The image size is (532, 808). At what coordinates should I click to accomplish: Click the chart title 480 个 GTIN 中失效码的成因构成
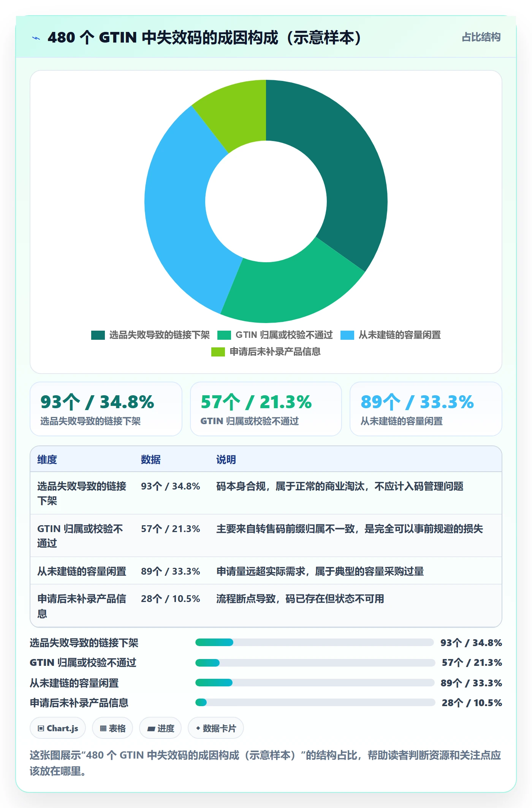pyautogui.click(x=205, y=37)
